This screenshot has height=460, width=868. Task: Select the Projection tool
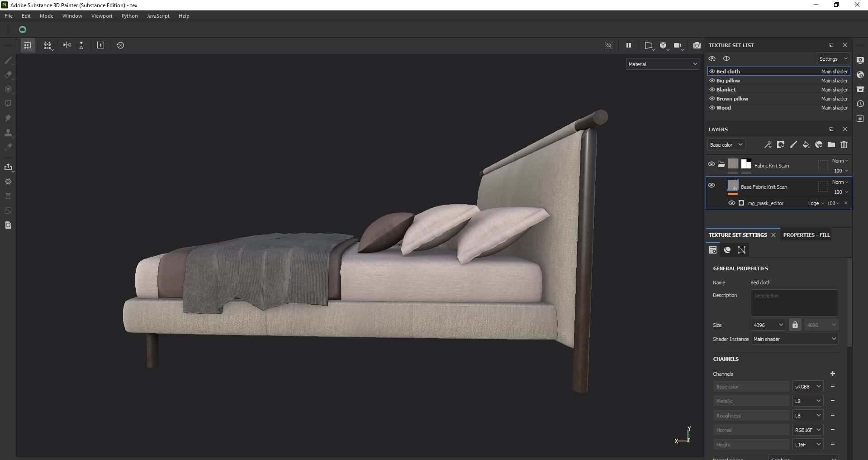8,89
